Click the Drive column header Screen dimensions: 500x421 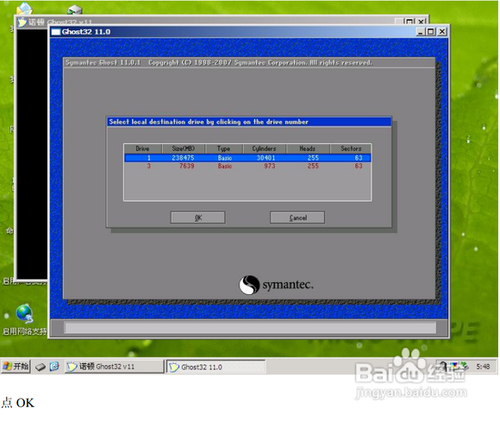point(143,149)
